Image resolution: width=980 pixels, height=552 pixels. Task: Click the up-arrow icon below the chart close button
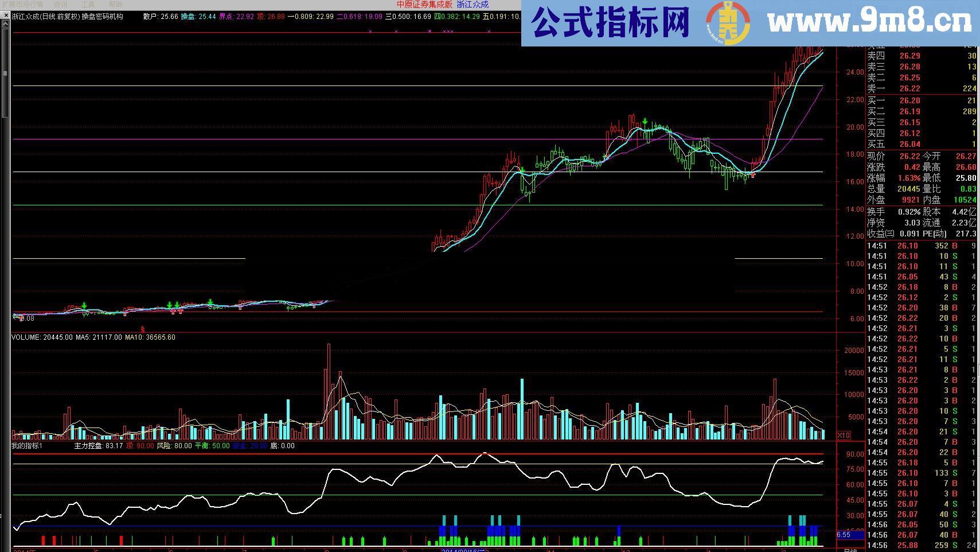[5, 24]
